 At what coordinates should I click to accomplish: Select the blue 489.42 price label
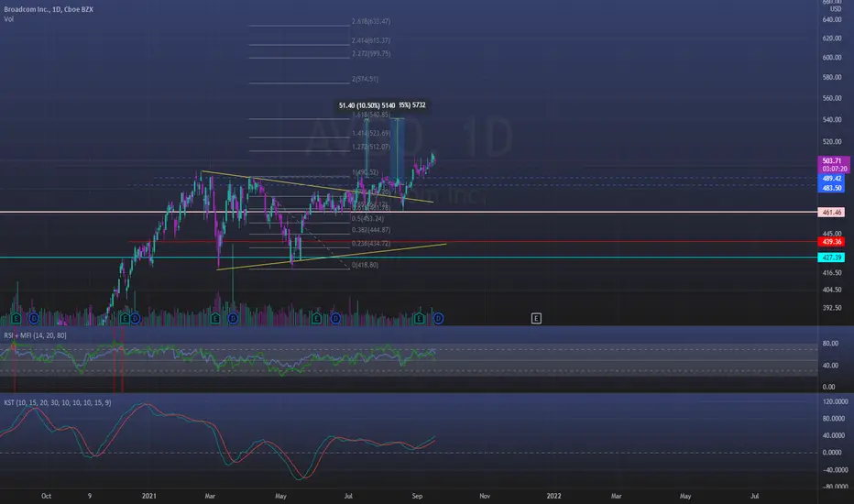coord(831,179)
